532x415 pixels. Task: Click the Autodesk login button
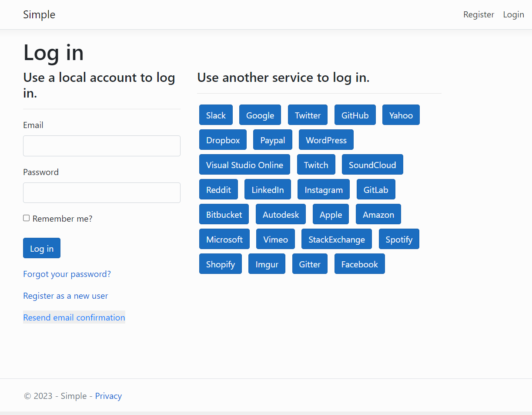coord(281,214)
